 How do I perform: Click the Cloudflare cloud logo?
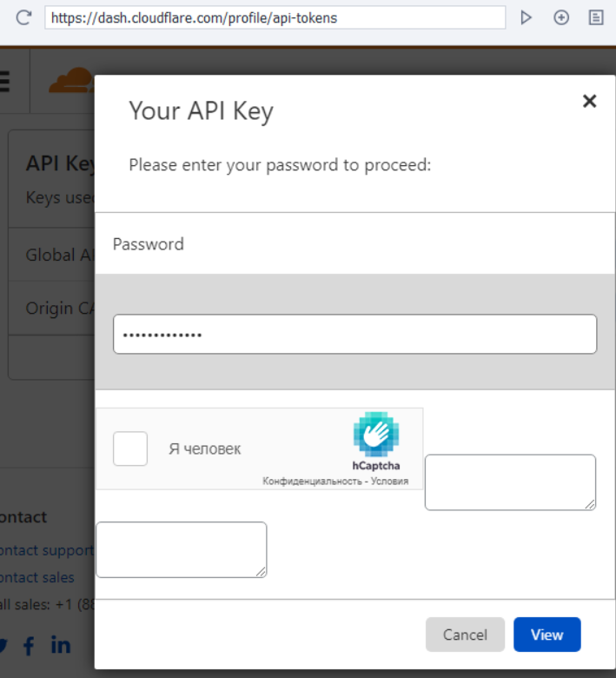[x=70, y=82]
